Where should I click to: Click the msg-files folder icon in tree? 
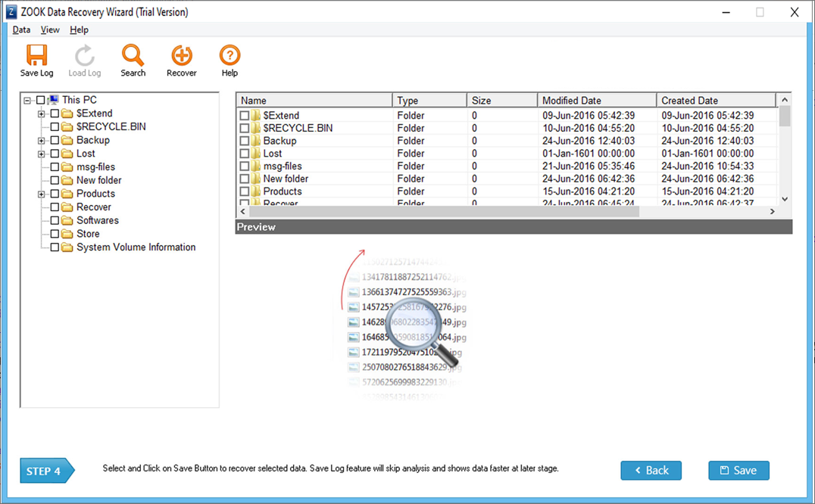67,167
